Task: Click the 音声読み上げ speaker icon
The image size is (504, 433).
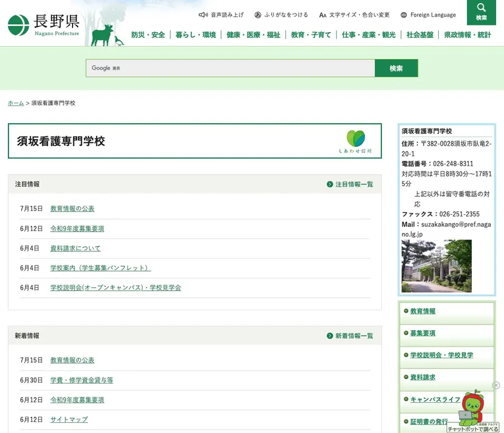Action: [x=203, y=15]
